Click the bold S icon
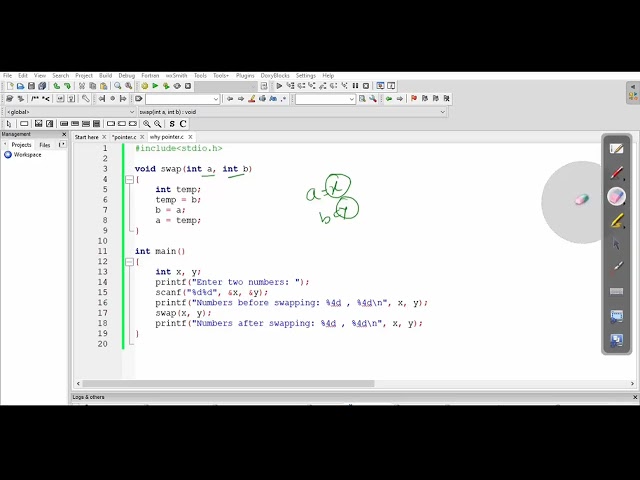The width and height of the screenshot is (640, 480). pos(172,124)
